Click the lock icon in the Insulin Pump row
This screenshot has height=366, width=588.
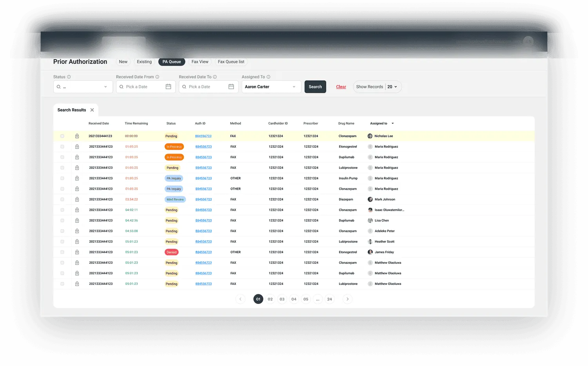(77, 178)
